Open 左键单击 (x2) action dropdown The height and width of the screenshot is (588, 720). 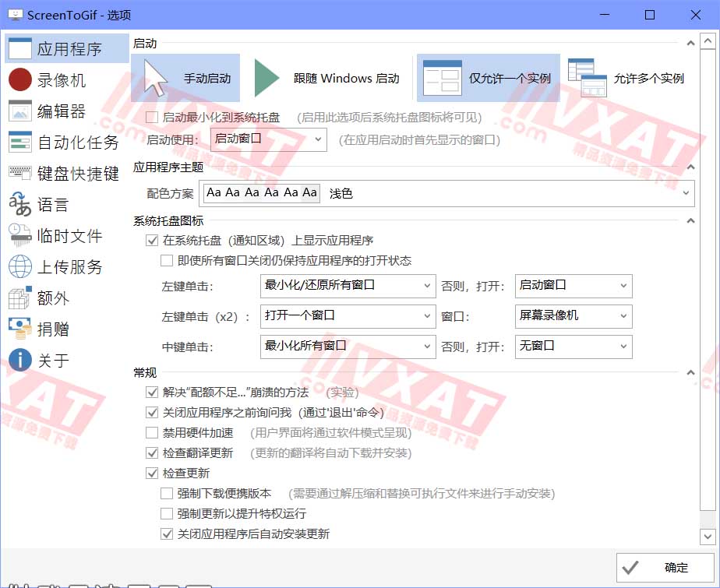click(x=348, y=316)
